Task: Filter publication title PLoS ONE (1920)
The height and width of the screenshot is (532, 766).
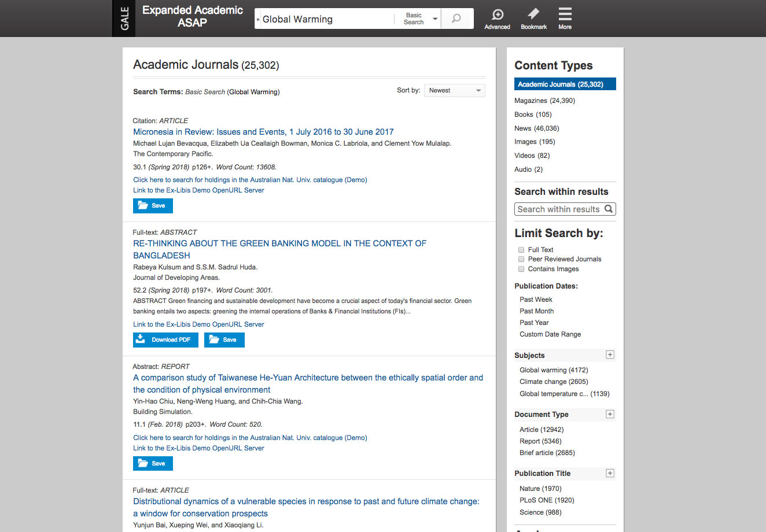Action: coord(547,500)
